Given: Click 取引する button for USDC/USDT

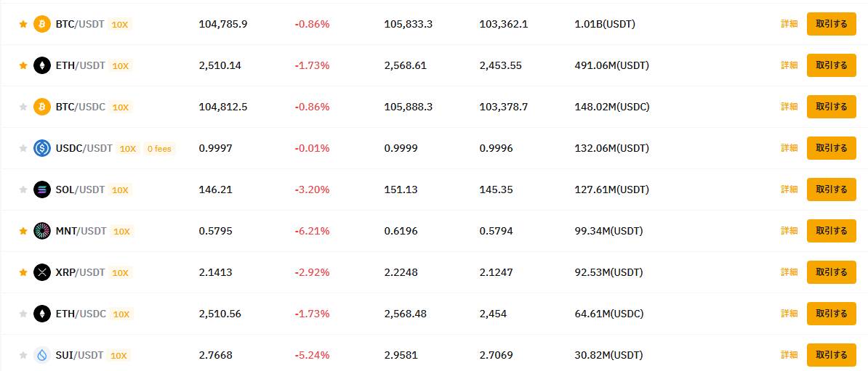Looking at the screenshot, I should (832, 148).
